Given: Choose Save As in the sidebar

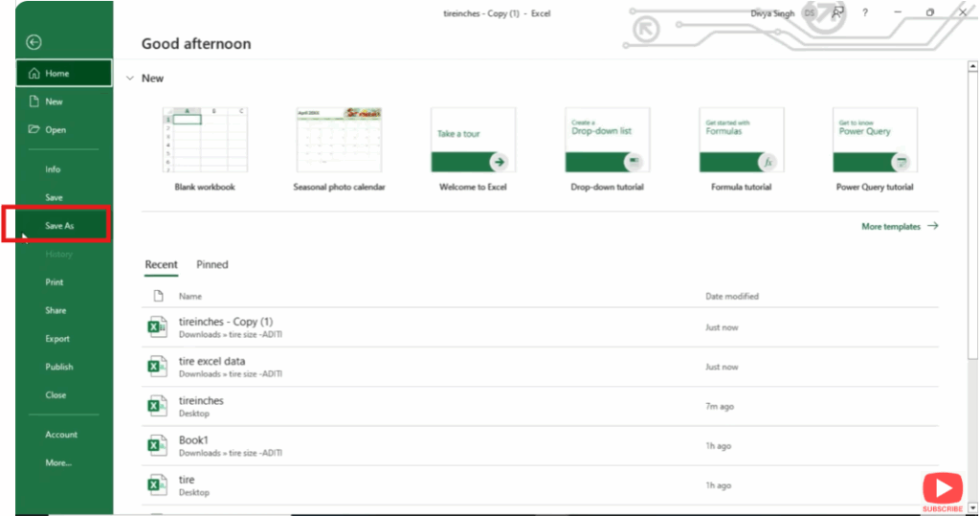Looking at the screenshot, I should coord(59,226).
